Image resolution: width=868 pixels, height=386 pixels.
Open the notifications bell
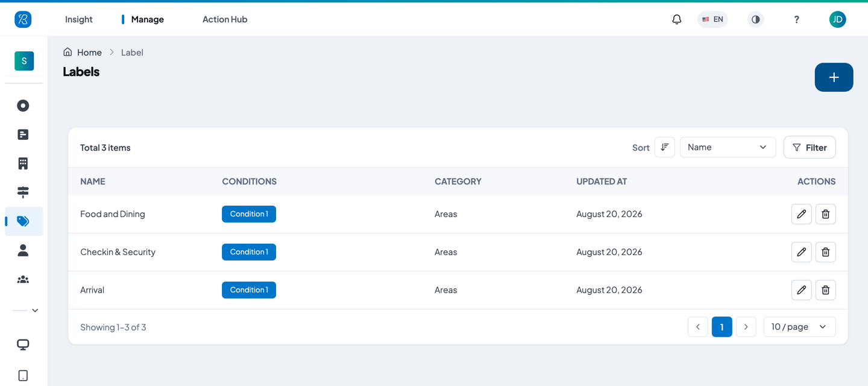677,19
